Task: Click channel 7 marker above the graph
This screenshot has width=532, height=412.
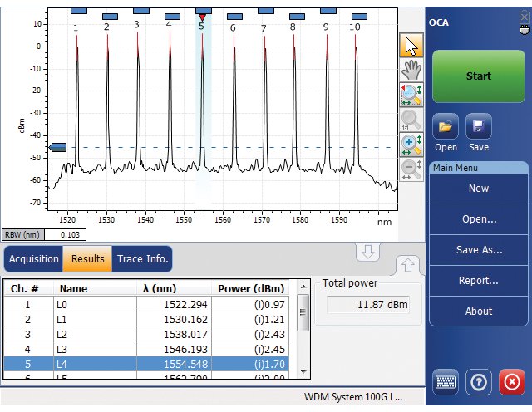Action: (x=266, y=11)
